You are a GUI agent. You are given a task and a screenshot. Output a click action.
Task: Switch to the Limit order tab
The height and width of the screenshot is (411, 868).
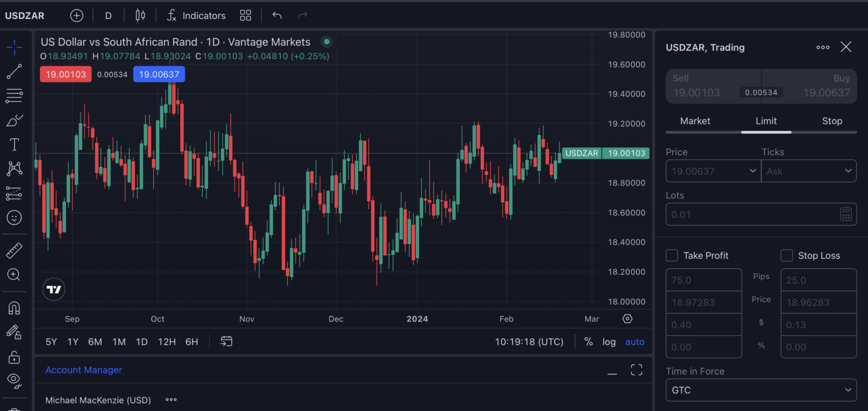pos(766,121)
